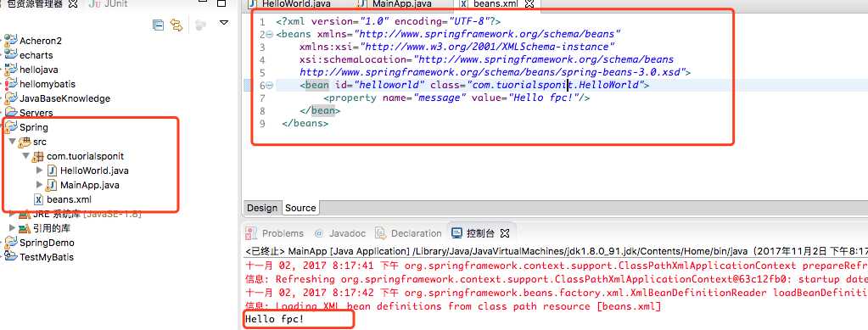Click the 引用的库 library icon
The height and width of the screenshot is (330, 868).
(25, 228)
